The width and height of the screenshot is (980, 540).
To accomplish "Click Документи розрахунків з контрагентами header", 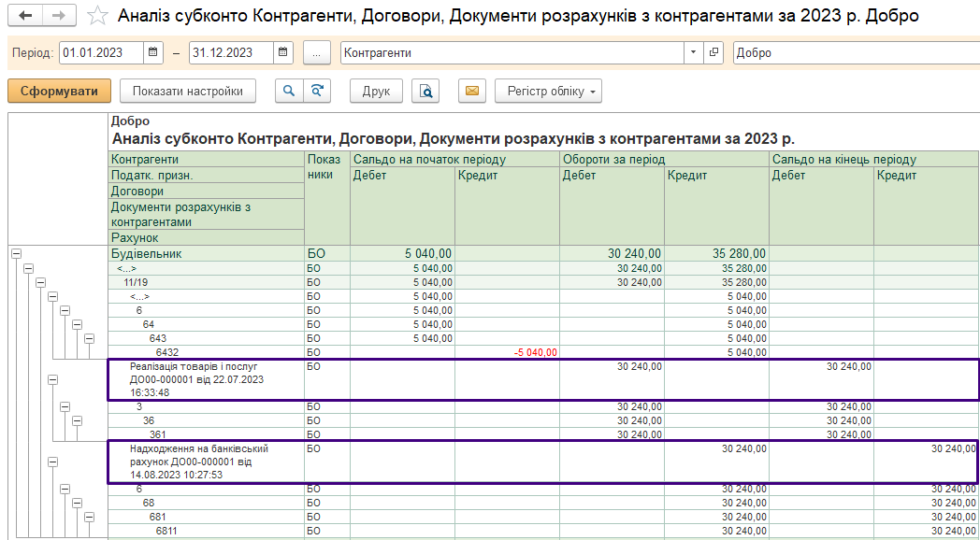I will point(207,214).
